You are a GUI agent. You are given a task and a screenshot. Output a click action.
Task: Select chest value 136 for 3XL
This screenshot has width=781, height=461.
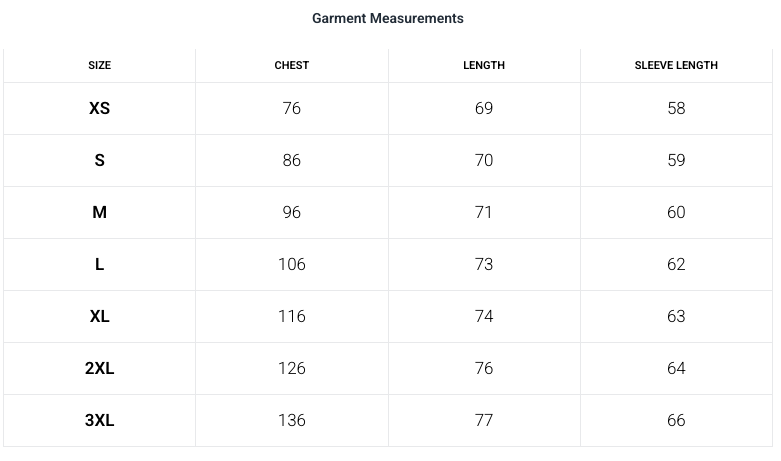pos(292,420)
